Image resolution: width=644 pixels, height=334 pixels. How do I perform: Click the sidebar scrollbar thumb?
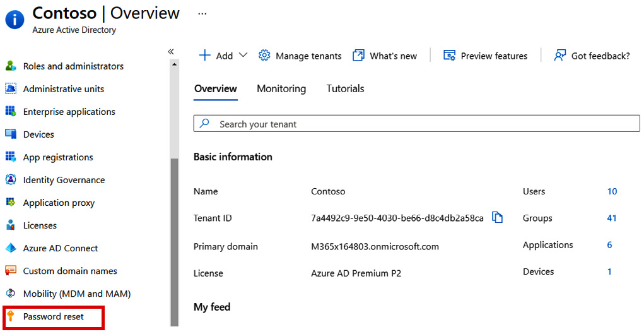pyautogui.click(x=174, y=242)
